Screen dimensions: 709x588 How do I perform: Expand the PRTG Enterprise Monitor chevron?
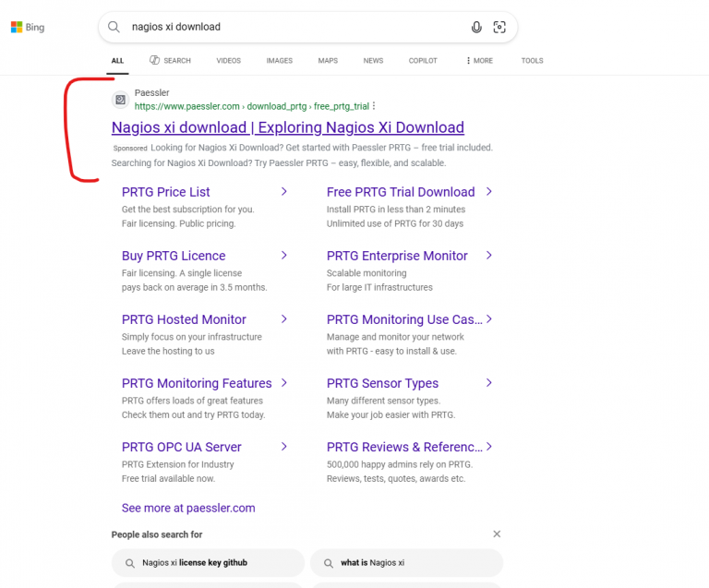tap(488, 256)
